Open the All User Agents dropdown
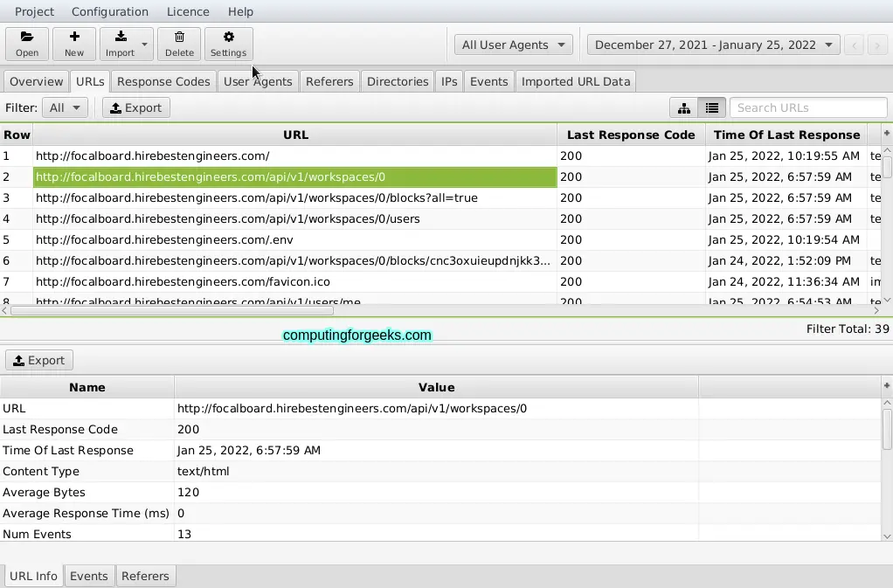 point(513,45)
